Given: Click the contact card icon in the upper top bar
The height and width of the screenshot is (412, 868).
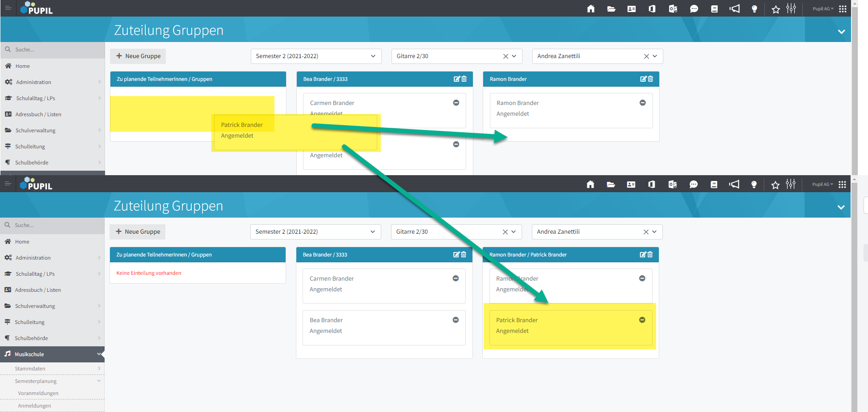Looking at the screenshot, I should click(x=632, y=8).
